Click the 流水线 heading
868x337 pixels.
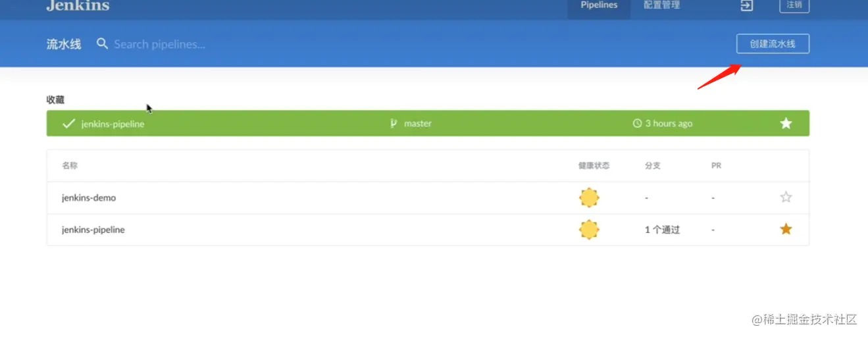tap(64, 44)
